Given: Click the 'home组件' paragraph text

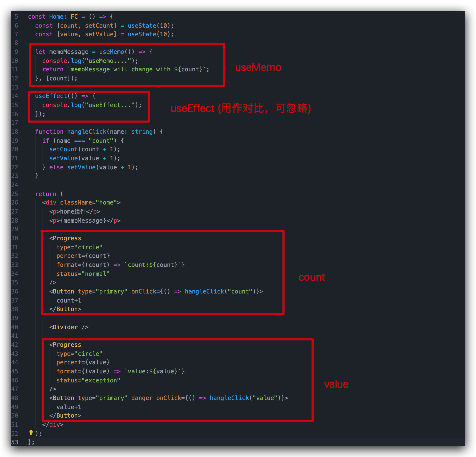Looking at the screenshot, I should point(73,212).
